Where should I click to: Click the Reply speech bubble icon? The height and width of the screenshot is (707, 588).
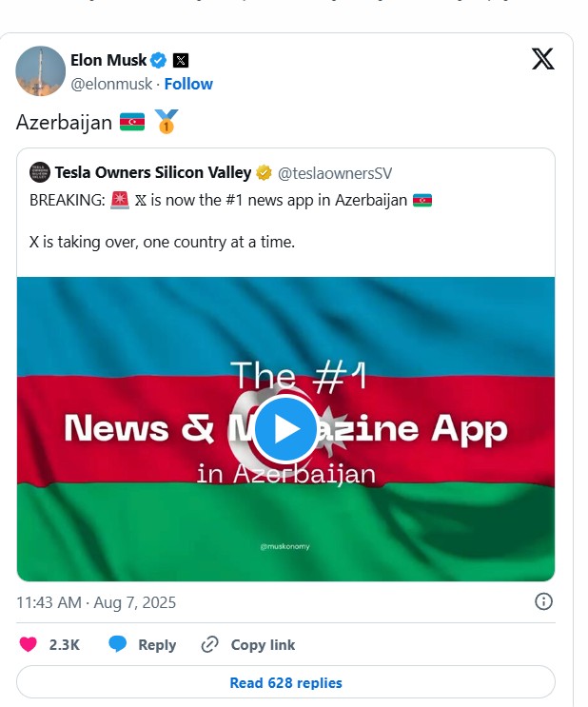coord(118,644)
